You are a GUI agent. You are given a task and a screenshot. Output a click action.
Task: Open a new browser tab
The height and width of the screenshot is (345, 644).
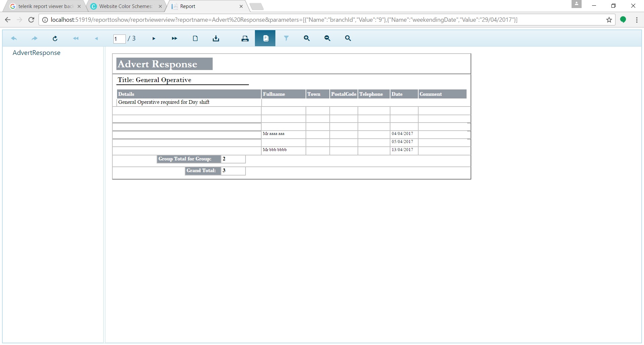point(257,6)
